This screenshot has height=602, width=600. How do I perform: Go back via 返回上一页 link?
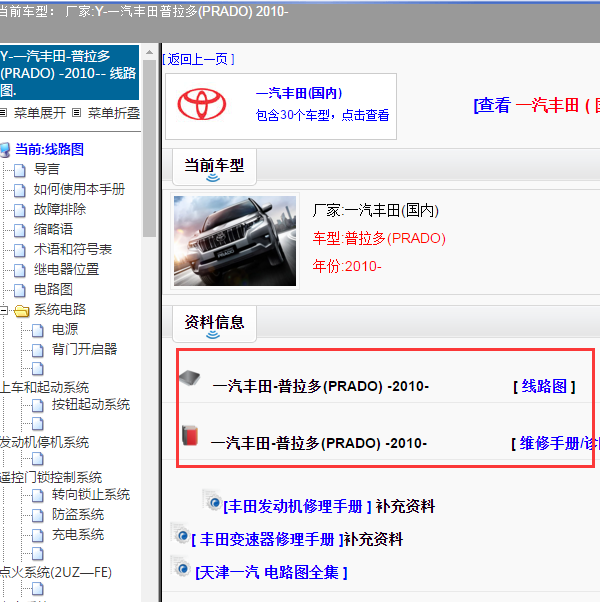coord(198,59)
